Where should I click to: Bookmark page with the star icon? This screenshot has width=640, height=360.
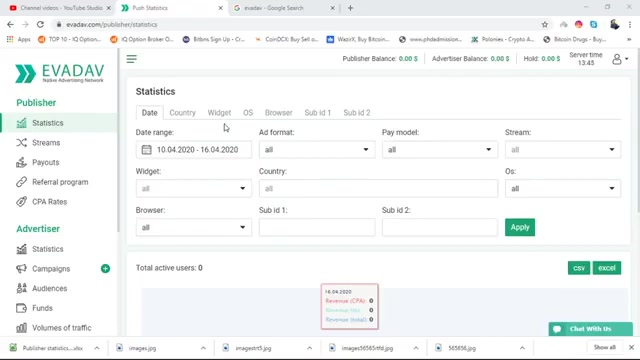544,24
